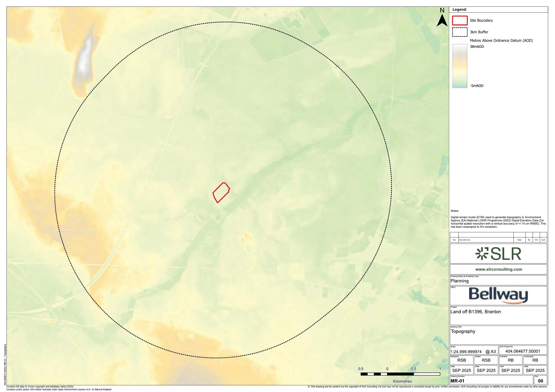Click the -5mAOD minimum elevation label
555x392 pixels.
click(x=477, y=86)
